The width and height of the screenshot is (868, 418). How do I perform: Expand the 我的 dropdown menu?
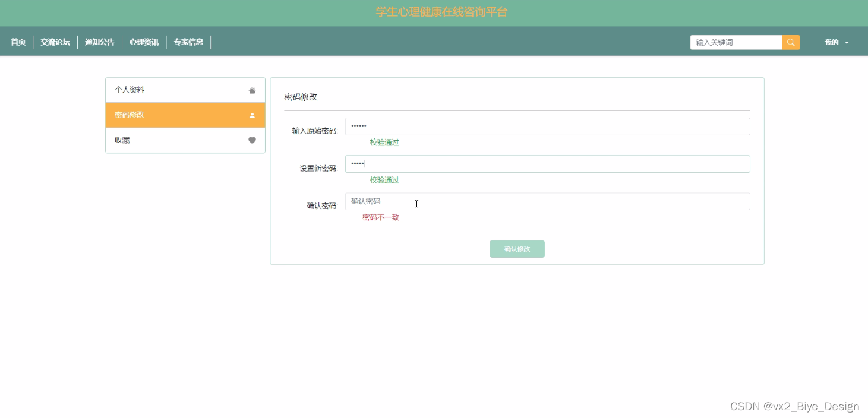(837, 42)
